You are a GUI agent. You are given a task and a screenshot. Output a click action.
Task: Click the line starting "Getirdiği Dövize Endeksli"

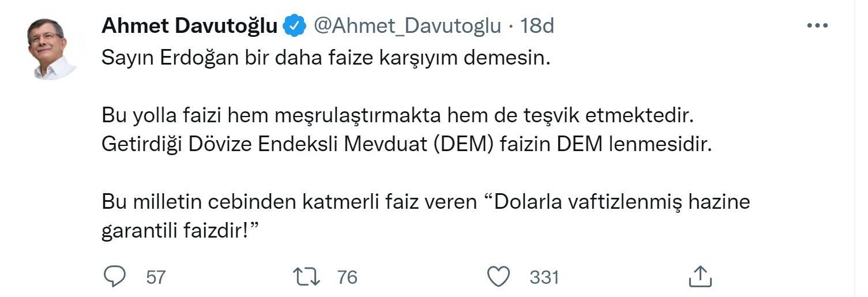[407, 144]
